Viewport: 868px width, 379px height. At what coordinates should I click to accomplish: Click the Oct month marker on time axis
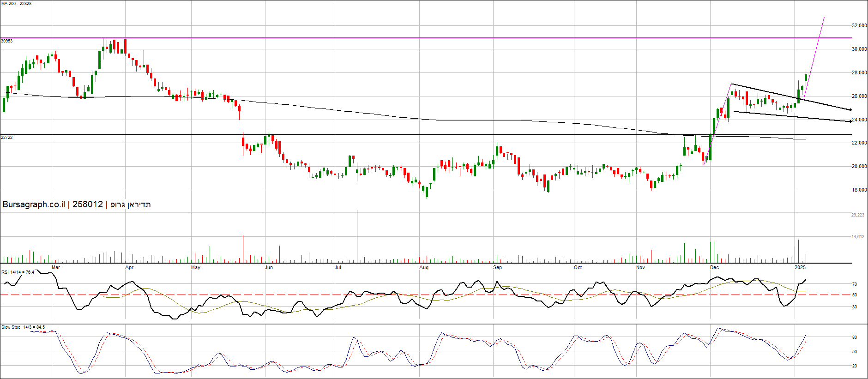click(x=578, y=267)
